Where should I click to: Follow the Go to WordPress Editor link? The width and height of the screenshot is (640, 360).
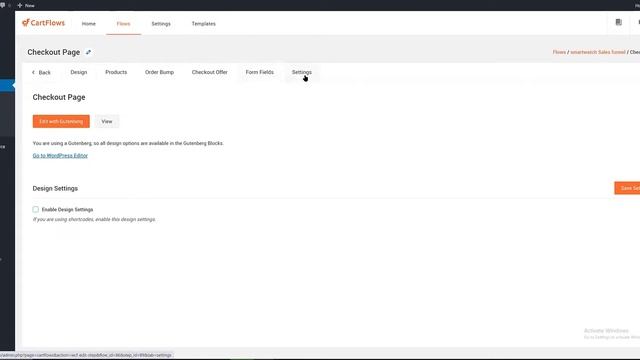(60, 156)
